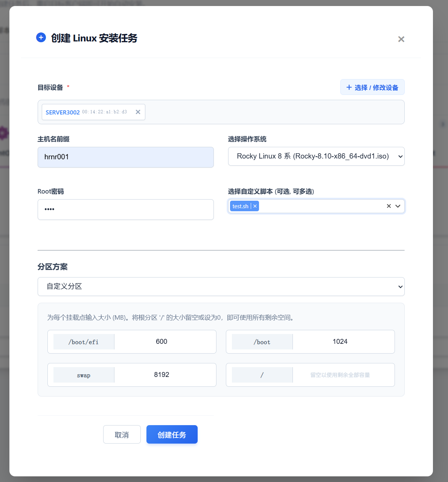Click the 选择/修改设备 button

click(x=372, y=87)
